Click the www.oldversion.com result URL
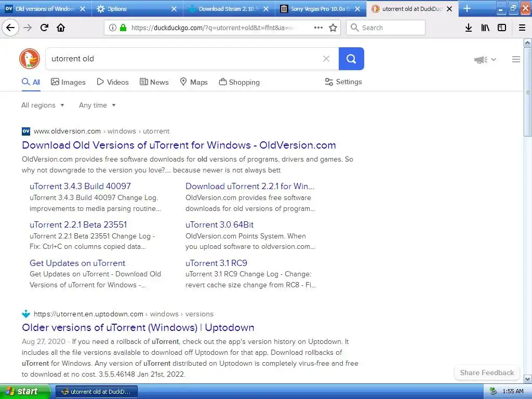The height and width of the screenshot is (399, 532). coord(67,131)
